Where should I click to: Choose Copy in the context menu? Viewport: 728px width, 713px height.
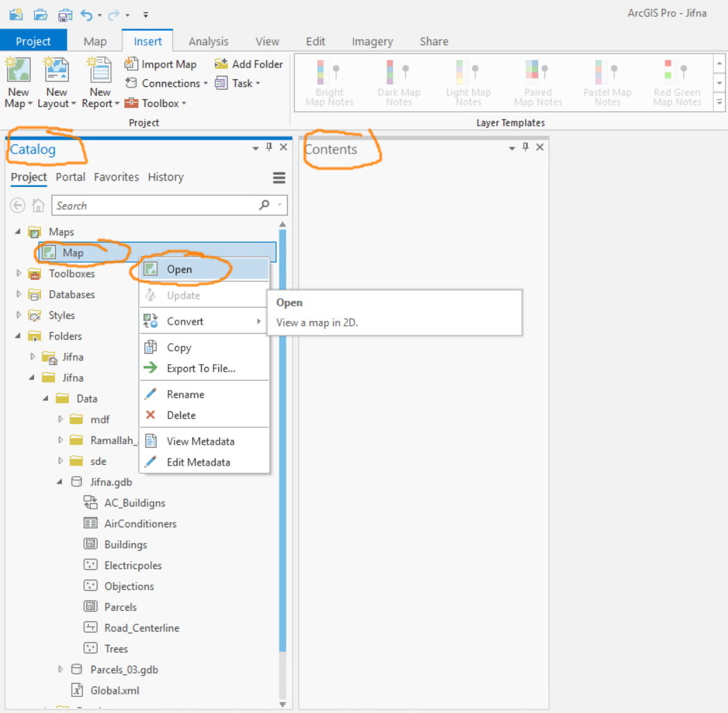(x=204, y=347)
